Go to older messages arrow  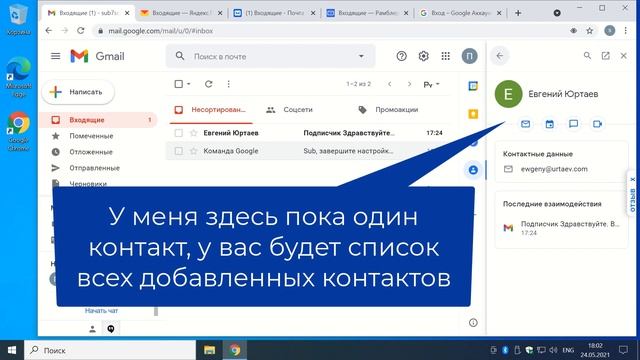tap(409, 84)
